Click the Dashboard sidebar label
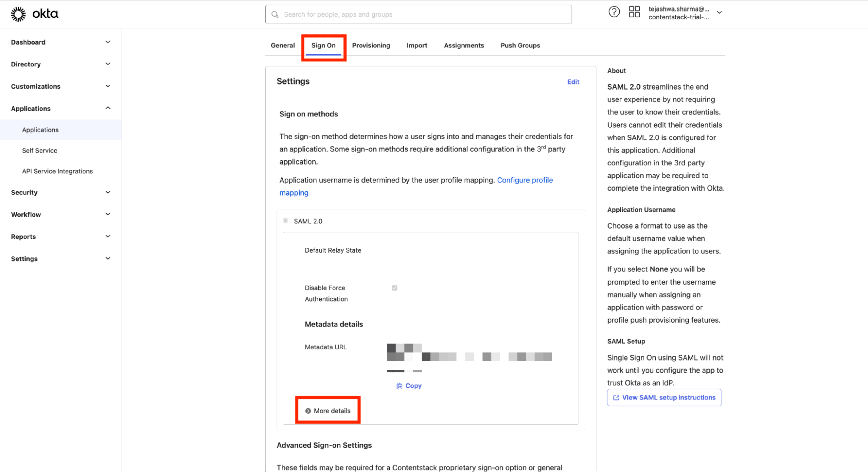 [28, 42]
